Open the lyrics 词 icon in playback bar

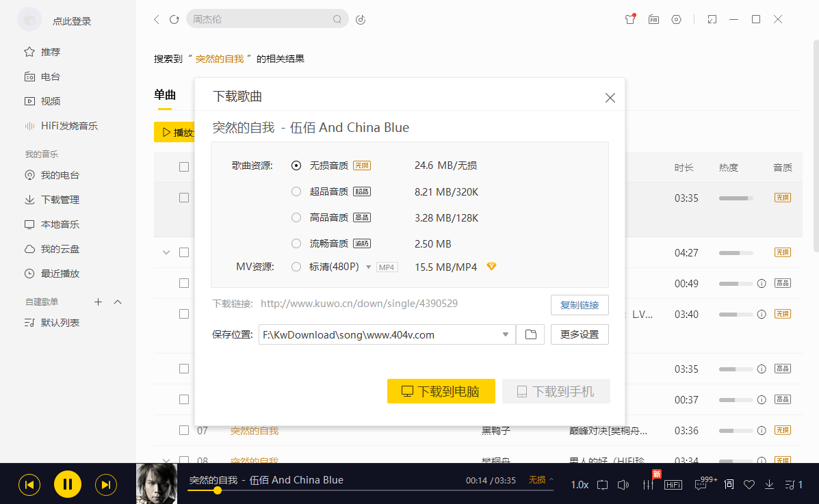click(x=728, y=485)
